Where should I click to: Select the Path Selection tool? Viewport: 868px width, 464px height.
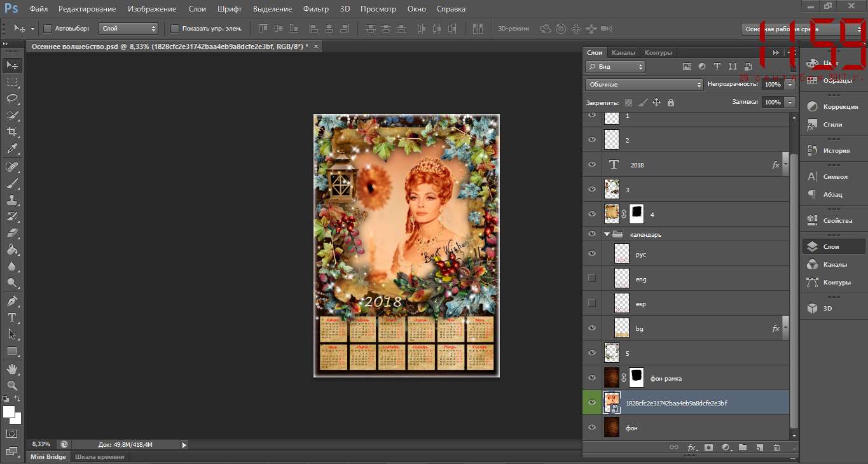[x=12, y=334]
